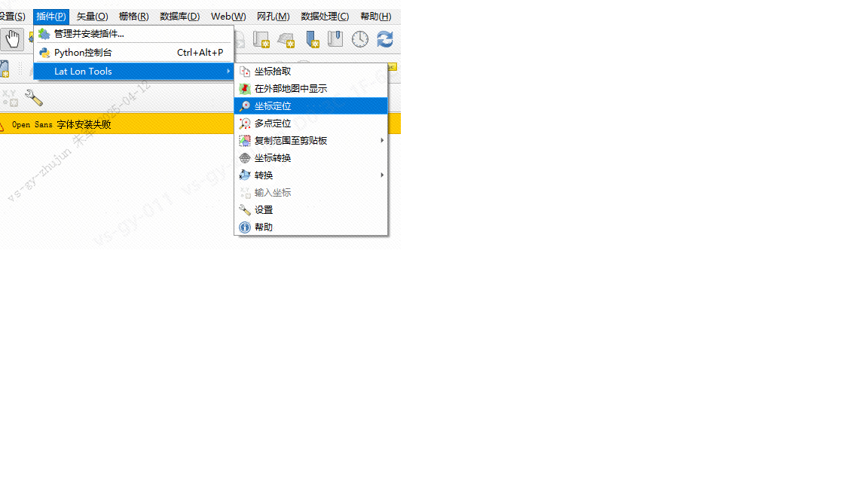Open a new map view from toolbar

tap(261, 39)
